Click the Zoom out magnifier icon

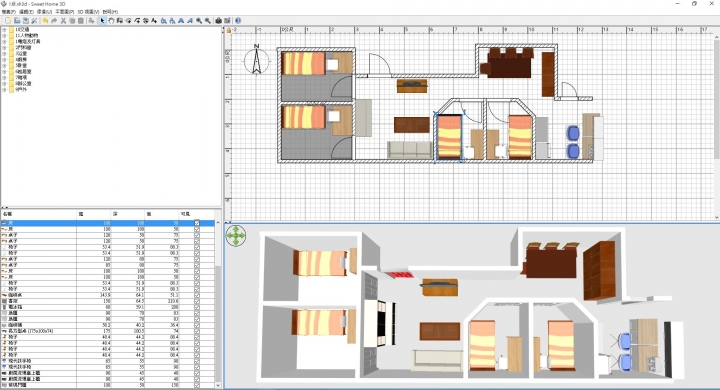tap(208, 21)
